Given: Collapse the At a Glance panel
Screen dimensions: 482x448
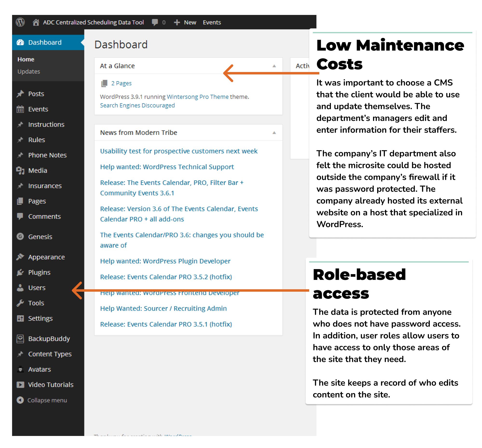Looking at the screenshot, I should 274,66.
